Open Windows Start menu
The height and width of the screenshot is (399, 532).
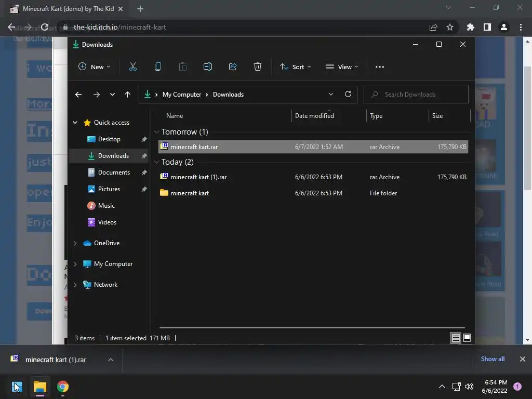pyautogui.click(x=17, y=387)
